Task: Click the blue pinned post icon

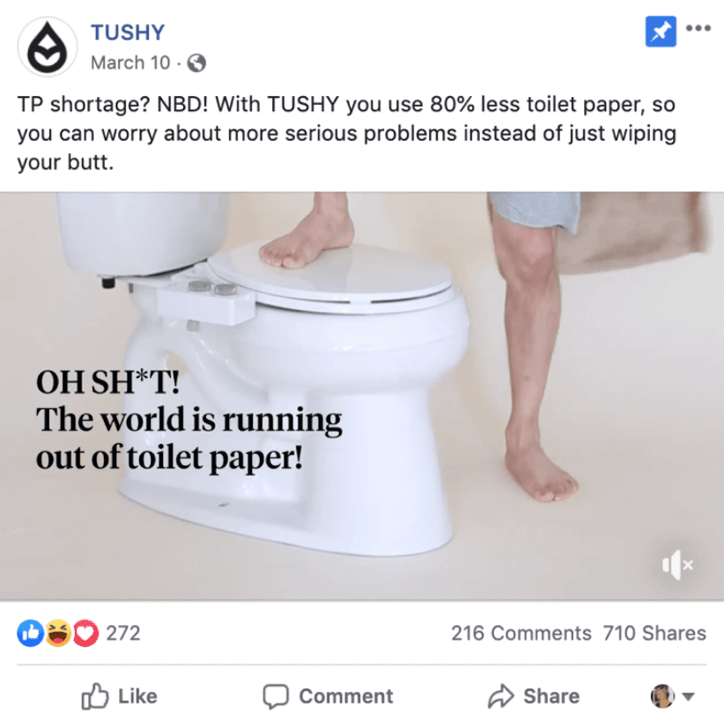Action: [661, 32]
